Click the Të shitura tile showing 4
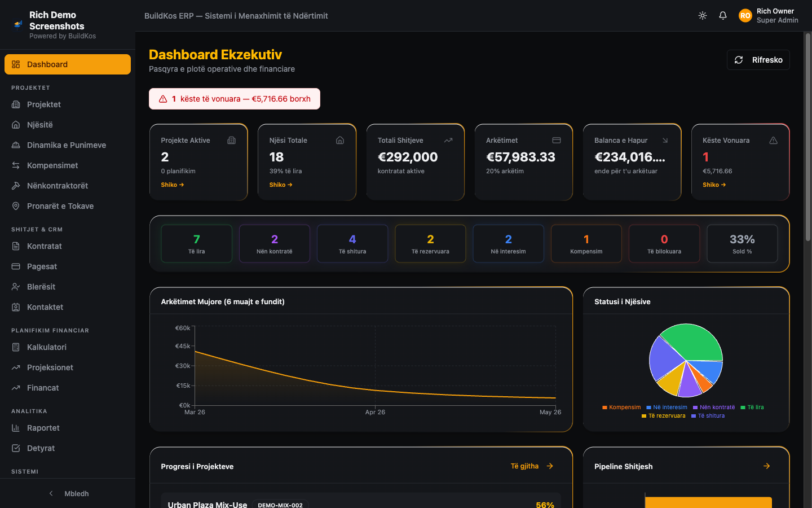Image resolution: width=812 pixels, height=508 pixels. (352, 244)
